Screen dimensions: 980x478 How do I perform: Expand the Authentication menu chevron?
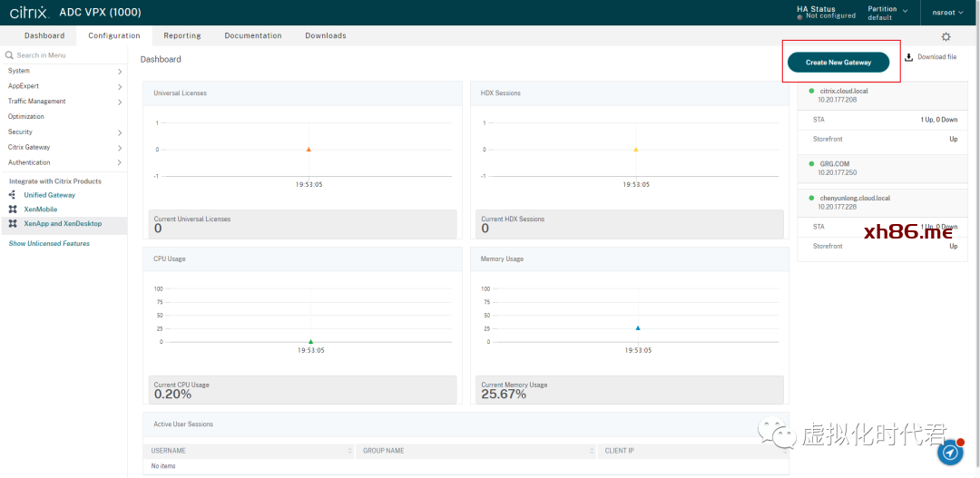(120, 163)
